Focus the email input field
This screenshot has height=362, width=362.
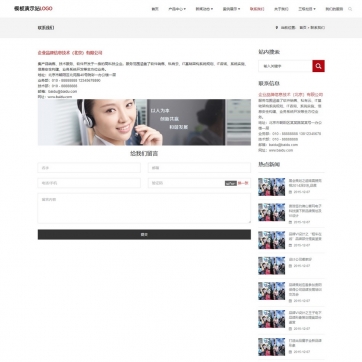199,168
